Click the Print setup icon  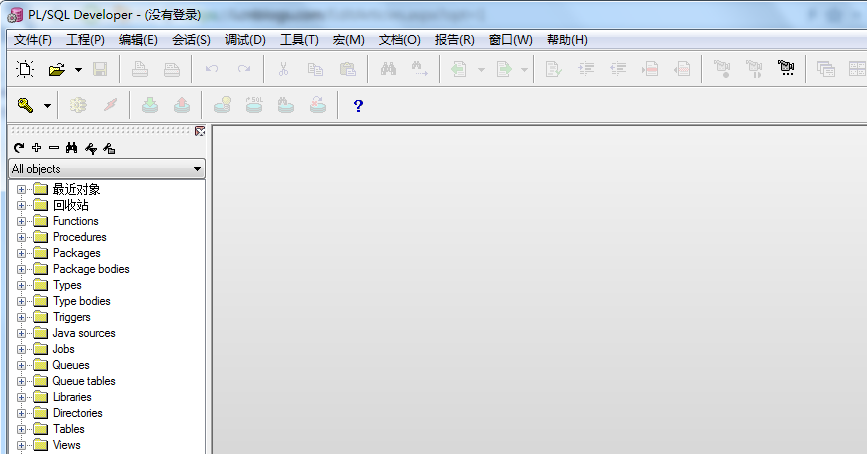click(172, 69)
